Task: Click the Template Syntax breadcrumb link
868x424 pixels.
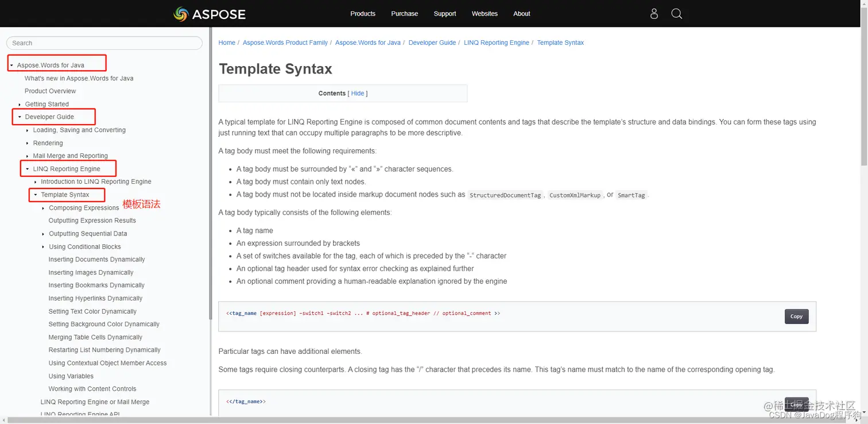Action: coord(560,43)
